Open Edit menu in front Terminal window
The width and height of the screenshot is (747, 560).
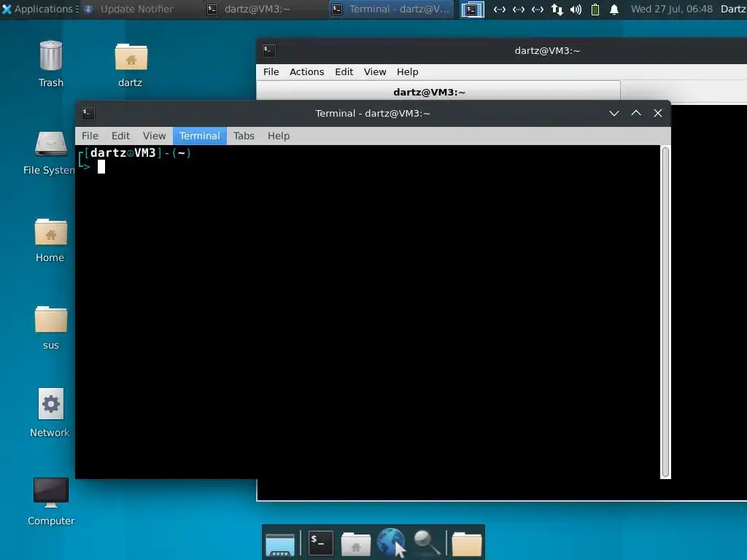click(x=120, y=136)
